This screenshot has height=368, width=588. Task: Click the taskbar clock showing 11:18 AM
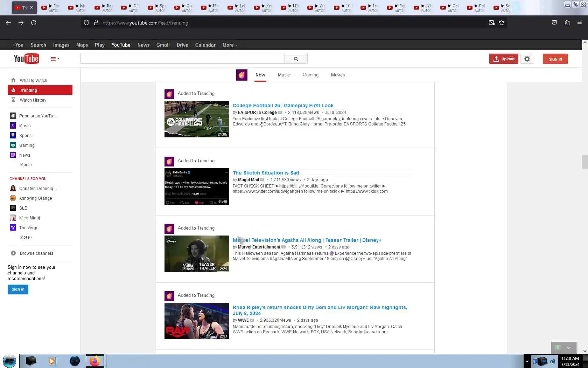pyautogui.click(x=570, y=361)
